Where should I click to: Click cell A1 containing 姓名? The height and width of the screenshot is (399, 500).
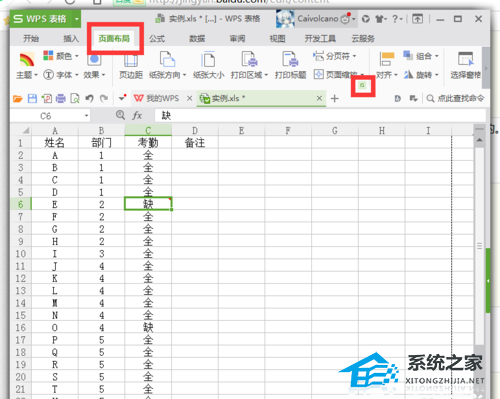tap(55, 143)
